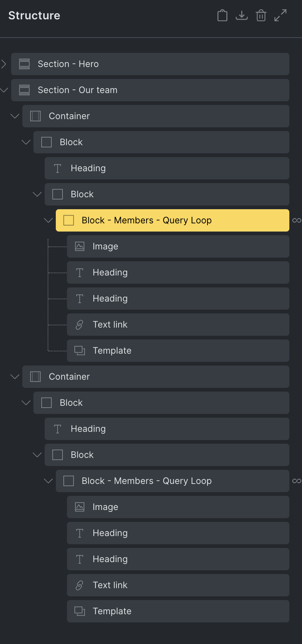Click the infinity loop icon beside highlighted Query Loop
Viewport: 302px width, 644px height.
(x=296, y=220)
